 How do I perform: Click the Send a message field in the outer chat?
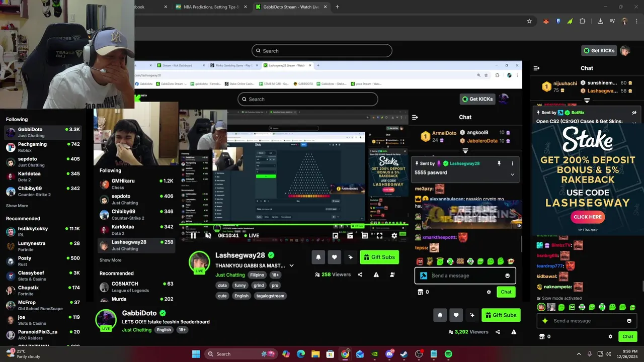pos(586,321)
